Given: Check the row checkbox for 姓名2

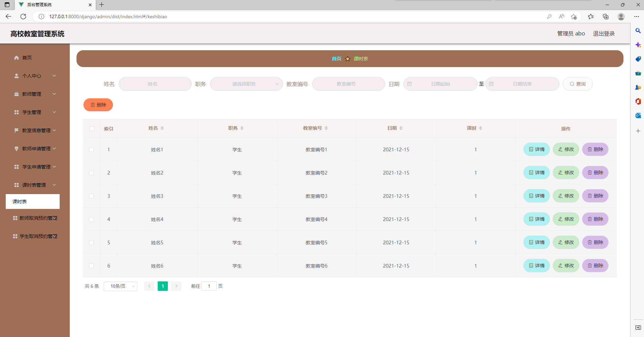Looking at the screenshot, I should point(91,173).
